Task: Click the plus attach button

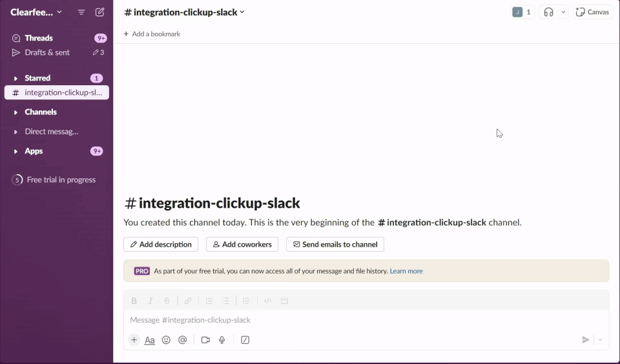Action: point(134,340)
